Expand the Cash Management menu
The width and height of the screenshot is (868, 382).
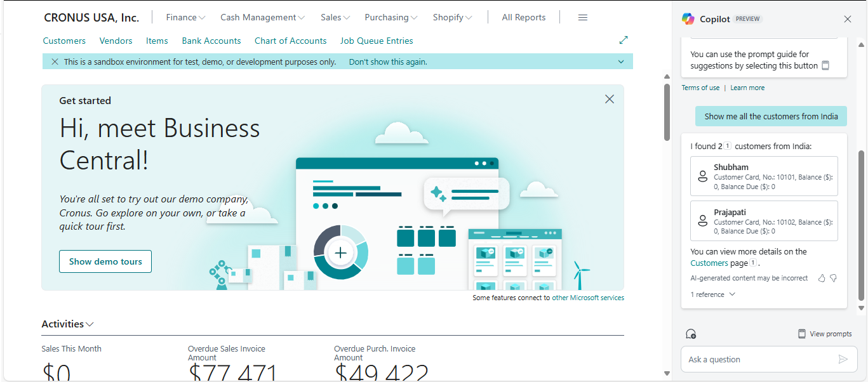pyautogui.click(x=262, y=18)
